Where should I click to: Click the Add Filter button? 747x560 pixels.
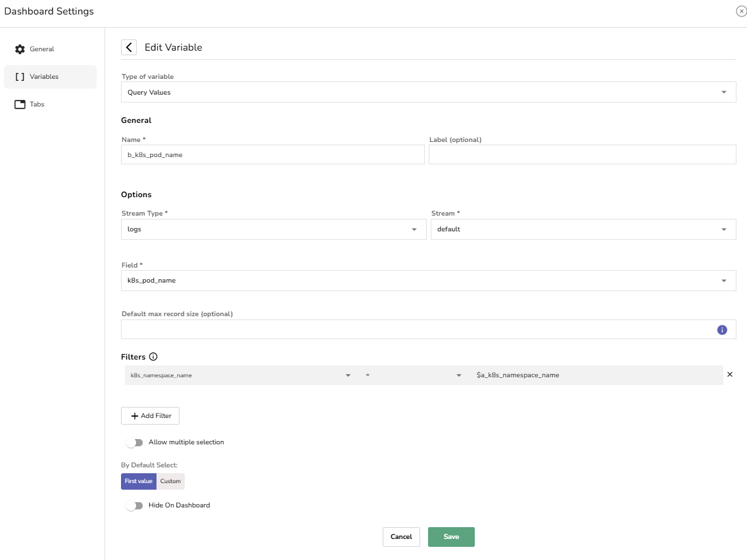150,416
